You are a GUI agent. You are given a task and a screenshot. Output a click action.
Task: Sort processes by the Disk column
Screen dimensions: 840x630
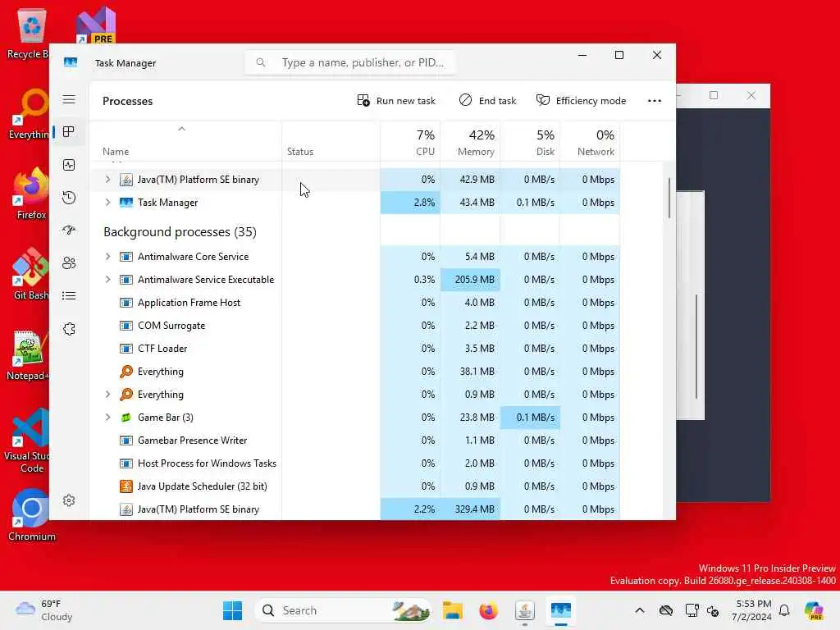coord(530,141)
